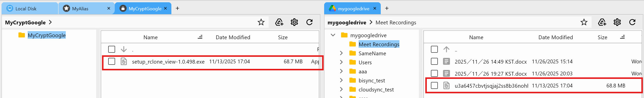
Task: Switch to the Local Disk tab
Action: point(30,9)
